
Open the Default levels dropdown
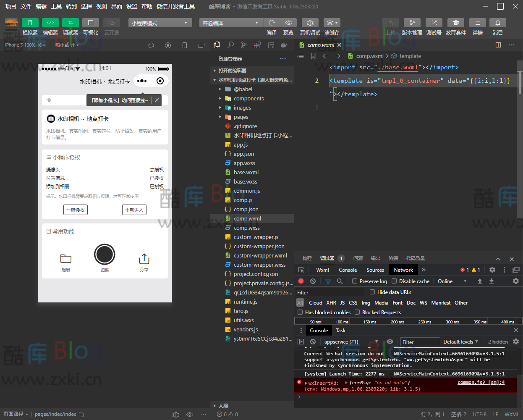pyautogui.click(x=460, y=342)
